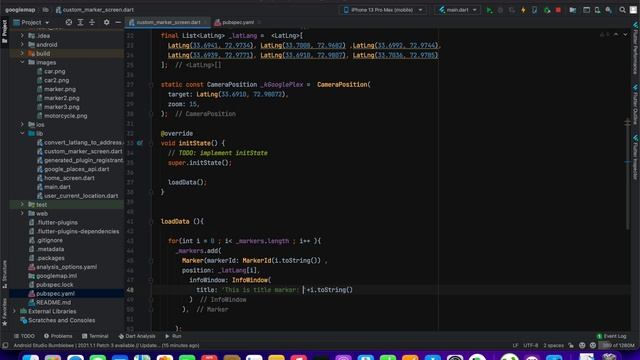Click the 2 spaces indent status entry

pyautogui.click(x=553, y=346)
